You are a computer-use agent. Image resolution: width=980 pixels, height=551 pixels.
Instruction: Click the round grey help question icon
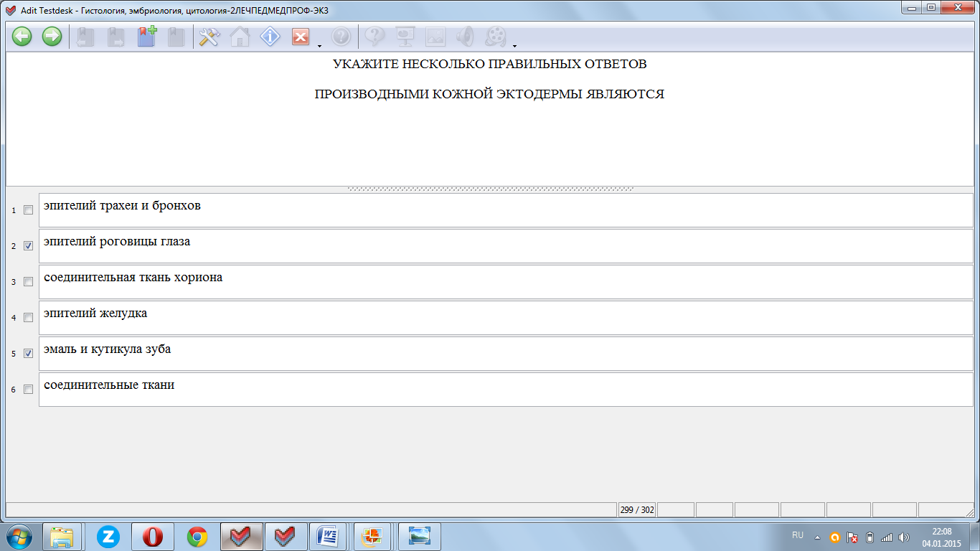point(341,37)
